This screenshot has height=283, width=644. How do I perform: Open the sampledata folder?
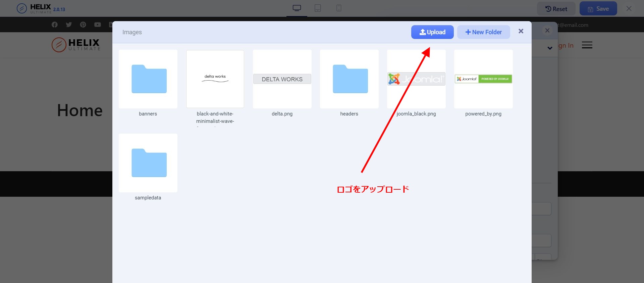pyautogui.click(x=148, y=163)
